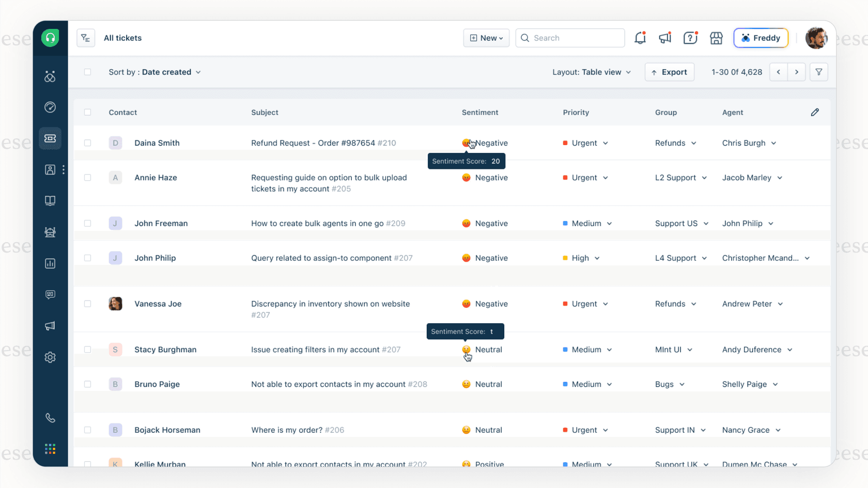868x488 pixels.
Task: Open the Contacts section from sidebar
Action: click(50, 169)
